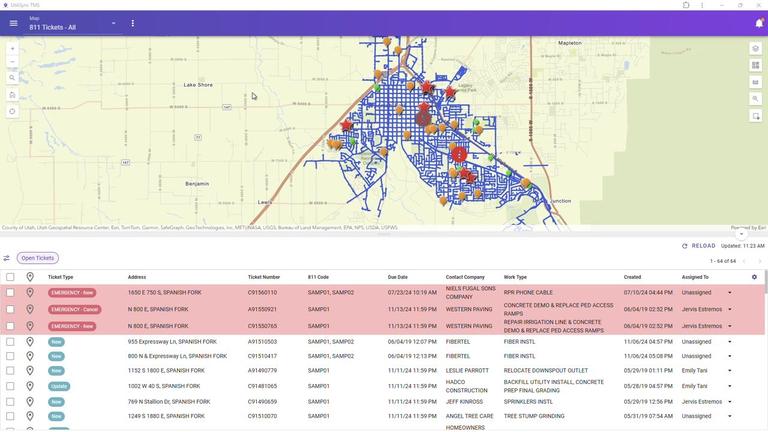Open the hamburger navigation menu
The image size is (768, 432).
13,23
